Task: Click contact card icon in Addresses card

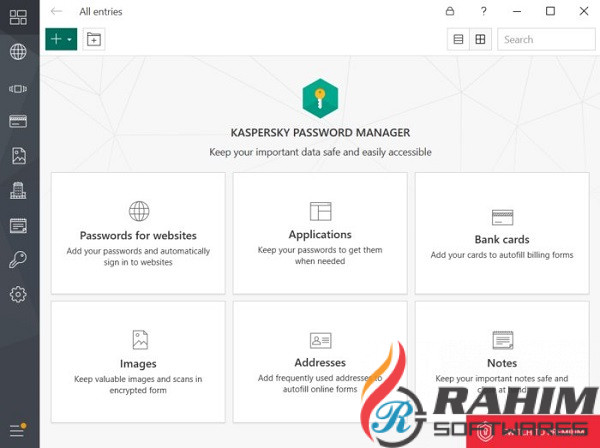Action: pyautogui.click(x=320, y=340)
